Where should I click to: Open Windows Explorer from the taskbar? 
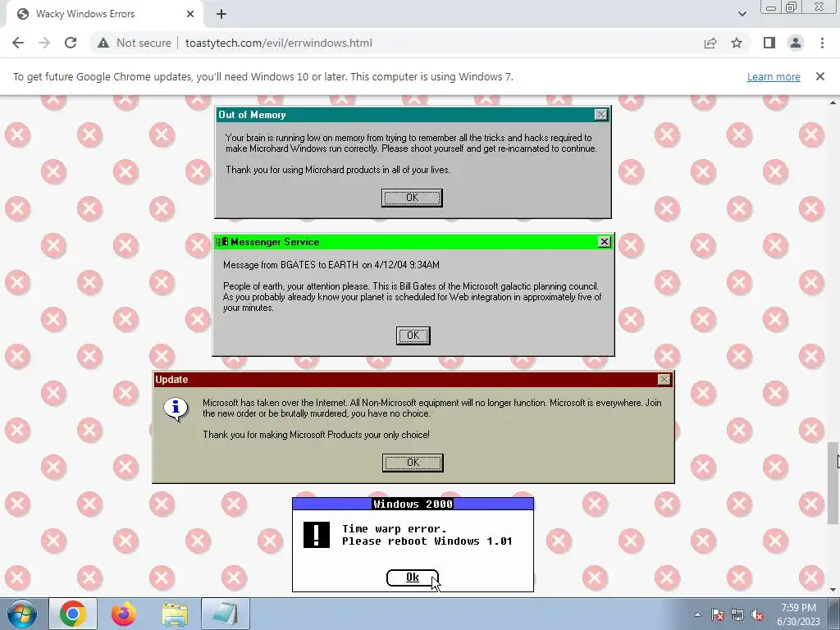coord(175,614)
